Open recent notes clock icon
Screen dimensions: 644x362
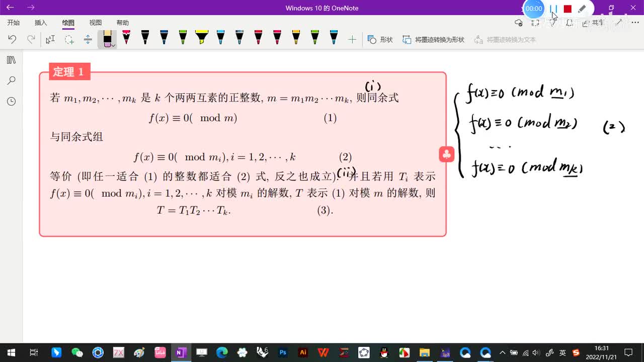click(12, 101)
